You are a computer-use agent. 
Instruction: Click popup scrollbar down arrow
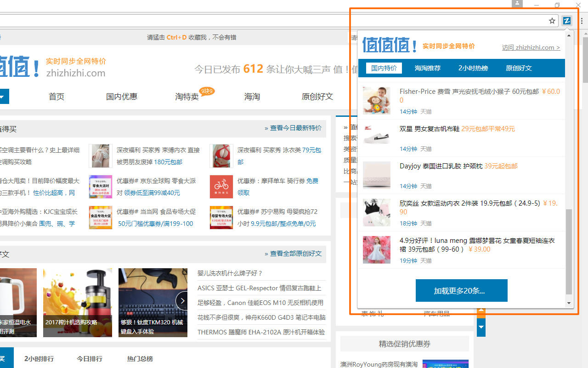[x=569, y=303]
